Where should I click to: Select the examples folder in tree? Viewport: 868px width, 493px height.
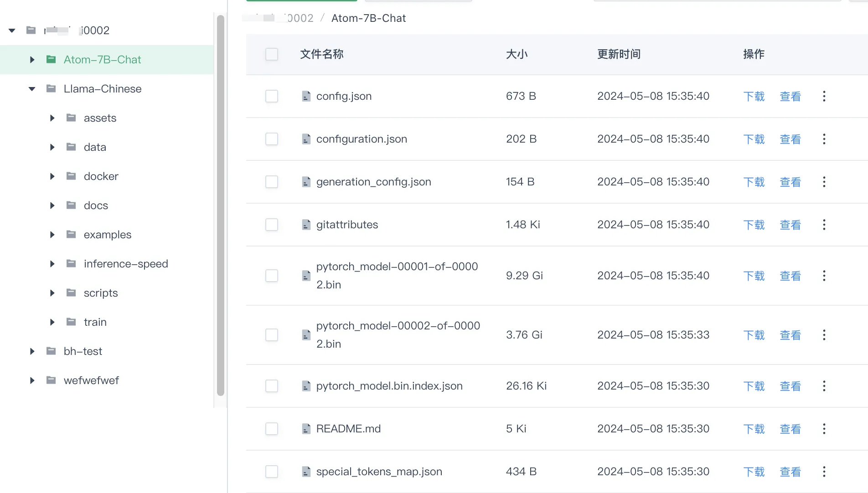108,235
